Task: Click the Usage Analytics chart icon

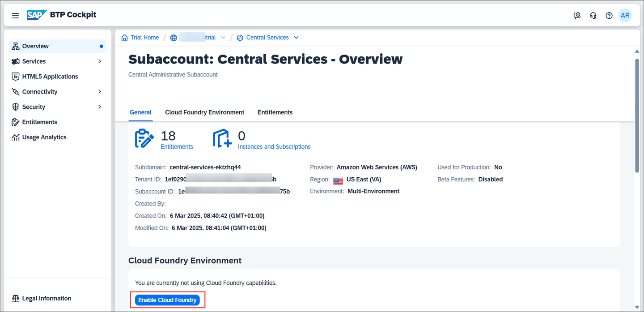Action: pyautogui.click(x=16, y=137)
